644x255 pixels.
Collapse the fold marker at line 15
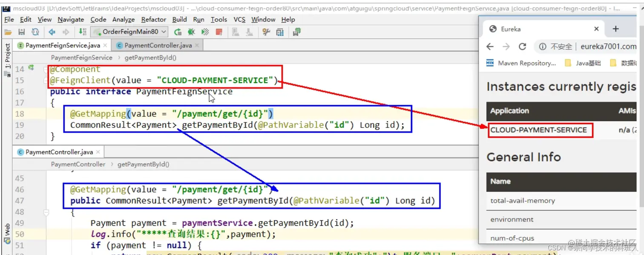(x=46, y=80)
